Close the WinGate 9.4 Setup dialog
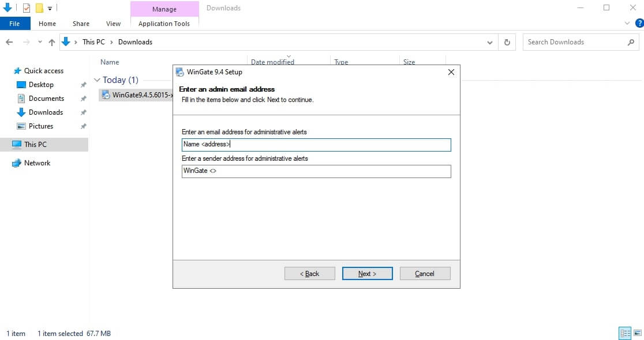Screen dimensions: 644x340 coord(451,72)
